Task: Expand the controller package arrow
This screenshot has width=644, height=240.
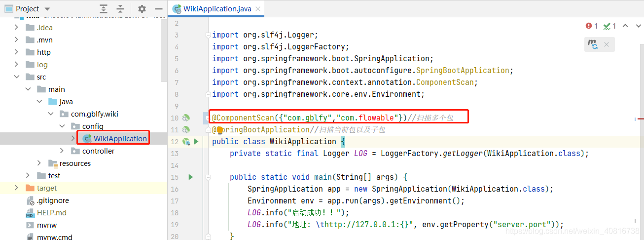Action: (62, 151)
